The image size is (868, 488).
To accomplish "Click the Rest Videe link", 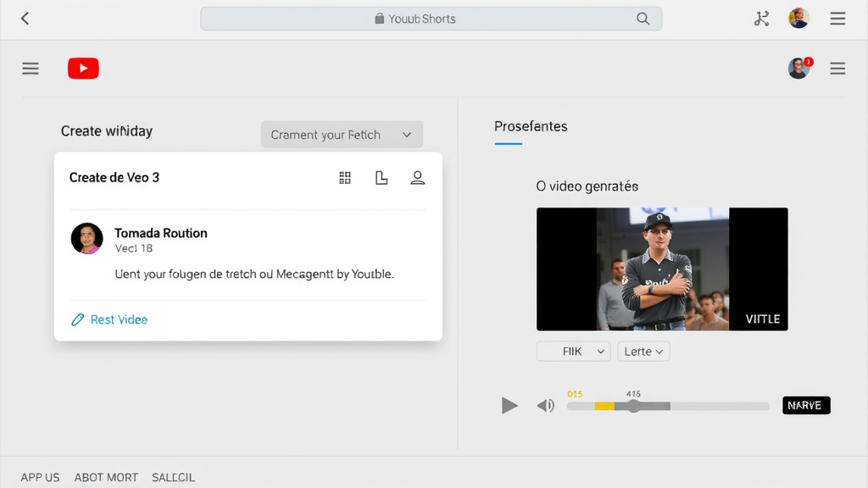I will point(117,320).
